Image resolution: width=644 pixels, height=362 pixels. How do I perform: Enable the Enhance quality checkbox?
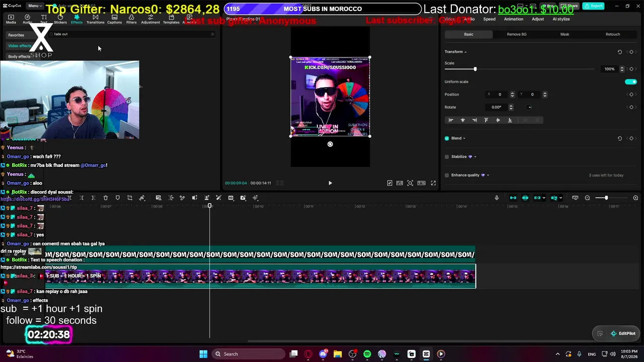(447, 175)
